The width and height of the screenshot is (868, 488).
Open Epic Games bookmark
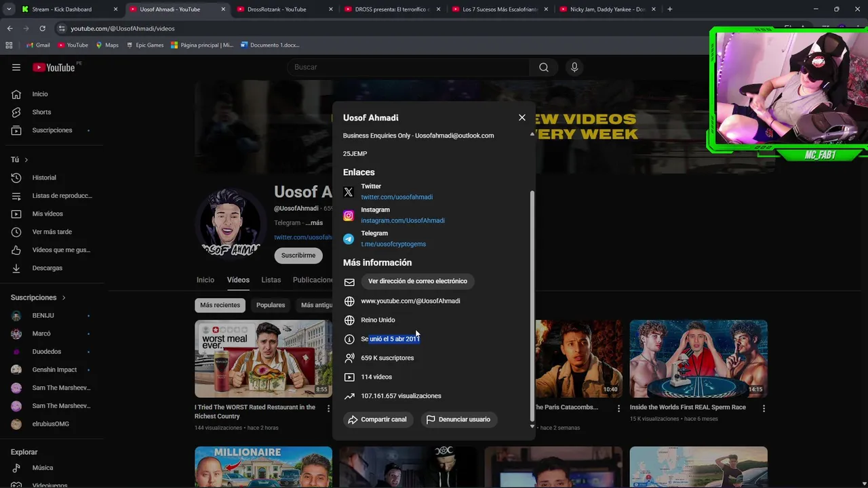pos(144,45)
